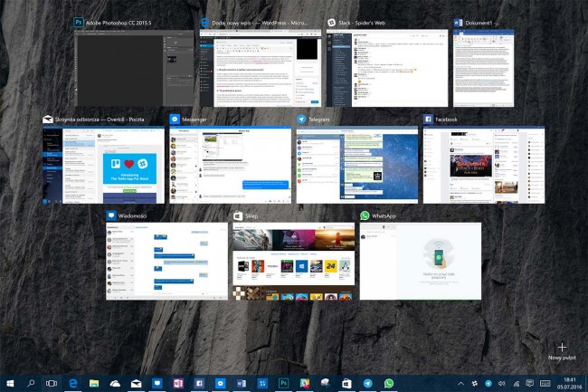Open the OneDrive cloud icon in taskbar
Viewport: 588px width, 392px height.
tap(115, 383)
